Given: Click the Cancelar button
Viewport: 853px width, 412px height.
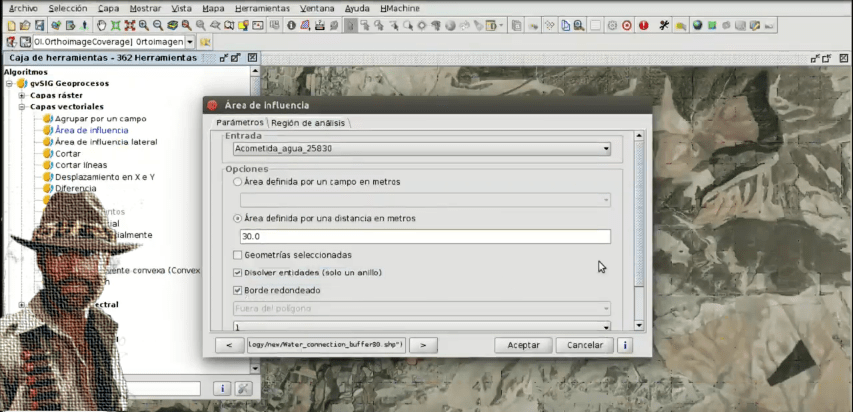Looking at the screenshot, I should pyautogui.click(x=585, y=345).
